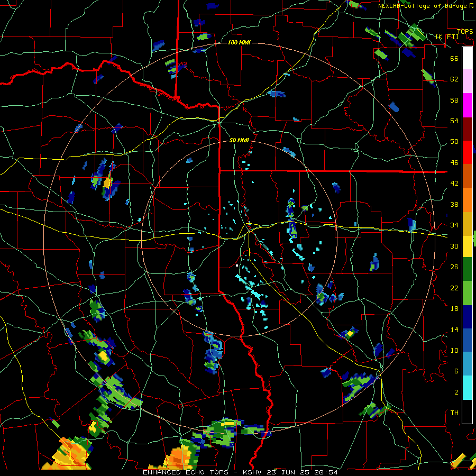
Task: Select the light pink legend swatch
Action: [x=467, y=81]
